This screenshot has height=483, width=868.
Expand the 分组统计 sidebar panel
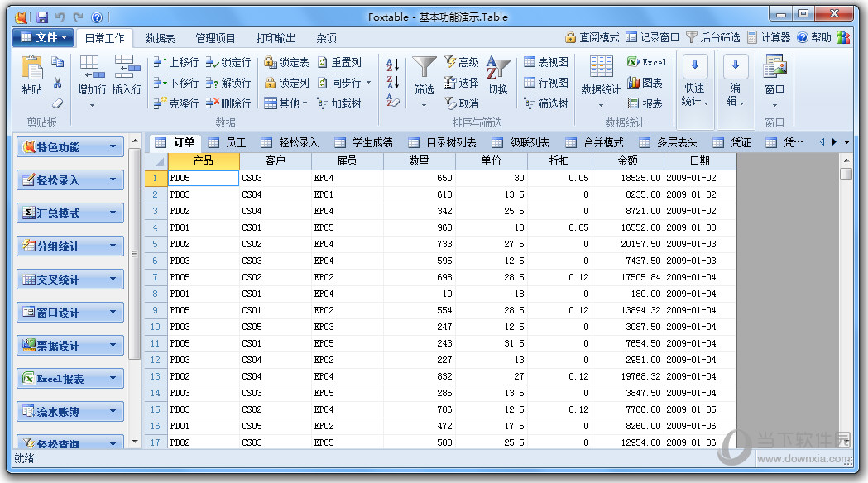(x=70, y=246)
